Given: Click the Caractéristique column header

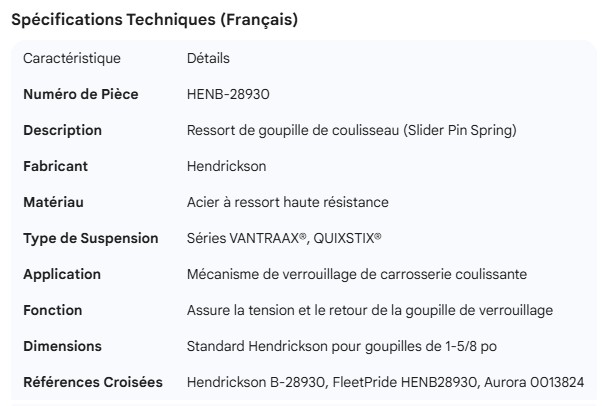Looking at the screenshot, I should (x=72, y=58).
